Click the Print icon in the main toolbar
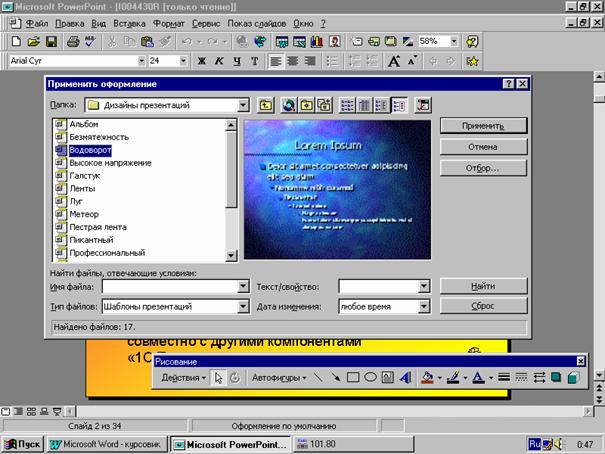 tap(73, 42)
